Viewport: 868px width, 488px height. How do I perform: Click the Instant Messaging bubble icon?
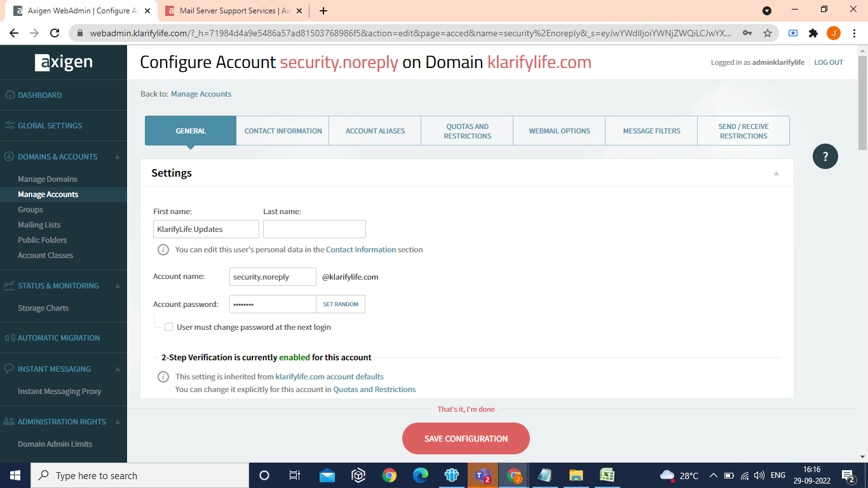[x=10, y=369]
